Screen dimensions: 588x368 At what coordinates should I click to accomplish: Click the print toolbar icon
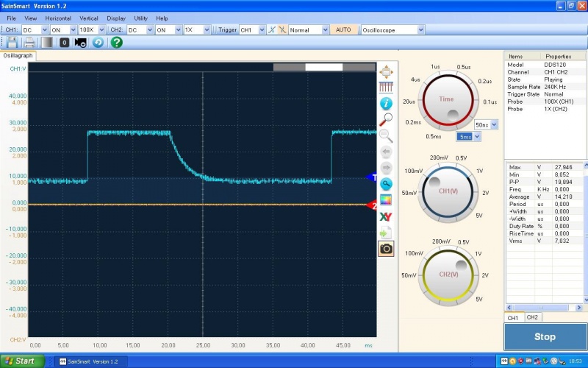(28, 43)
